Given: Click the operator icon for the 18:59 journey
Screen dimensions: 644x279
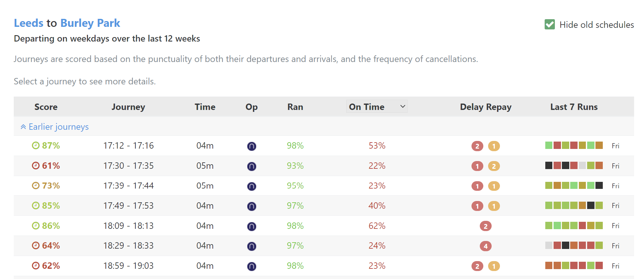Looking at the screenshot, I should click(x=252, y=266).
